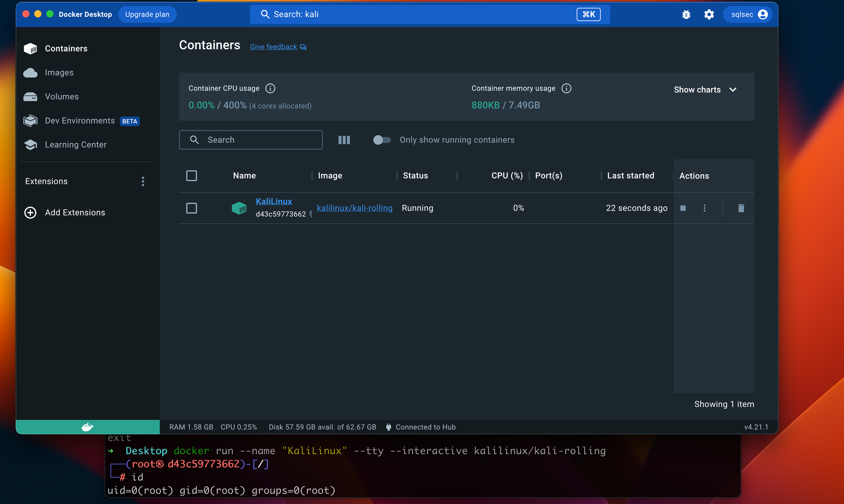Viewport: 844px width, 504px height.
Task: Sort by the Status column header
Action: tap(415, 176)
